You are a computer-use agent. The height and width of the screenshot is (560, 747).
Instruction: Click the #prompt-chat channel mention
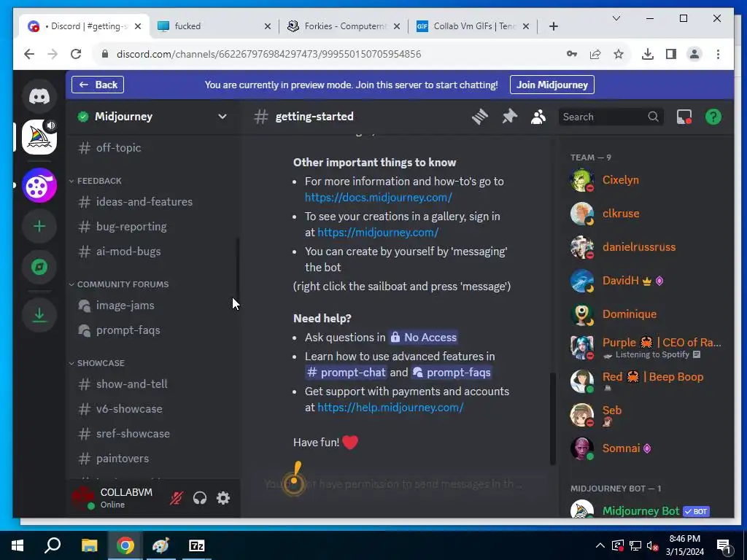click(346, 373)
